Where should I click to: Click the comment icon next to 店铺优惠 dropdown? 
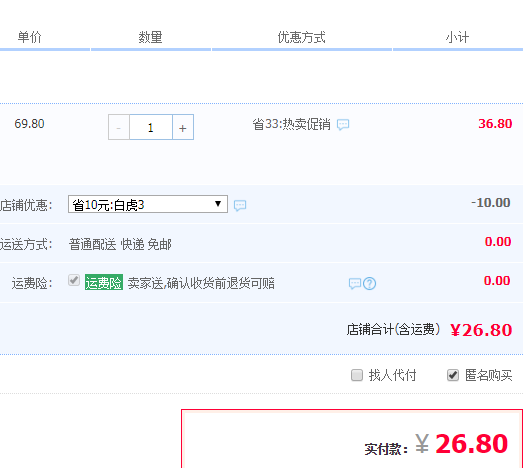pos(240,205)
